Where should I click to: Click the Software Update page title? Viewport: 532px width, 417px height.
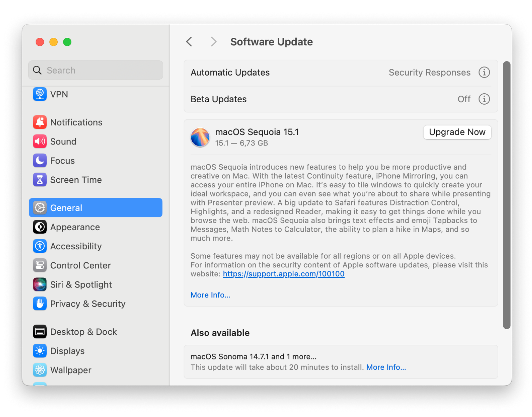click(271, 42)
